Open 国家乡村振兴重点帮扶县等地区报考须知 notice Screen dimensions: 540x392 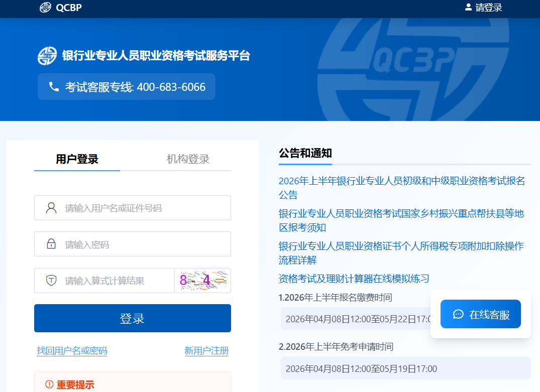tap(401, 220)
